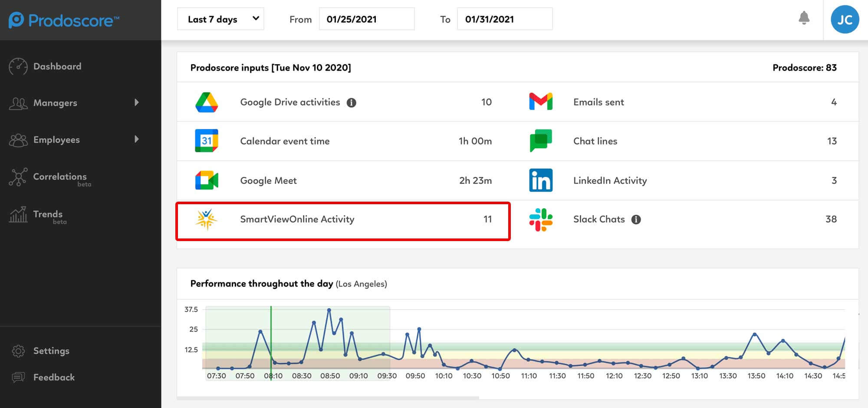
Task: Click the Slack icon
Action: 541,219
